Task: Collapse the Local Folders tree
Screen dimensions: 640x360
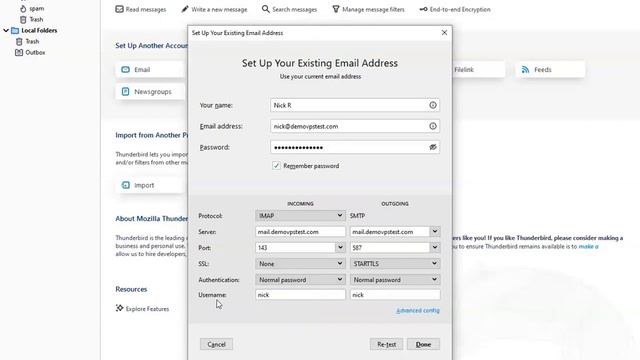Action: pos(6,31)
